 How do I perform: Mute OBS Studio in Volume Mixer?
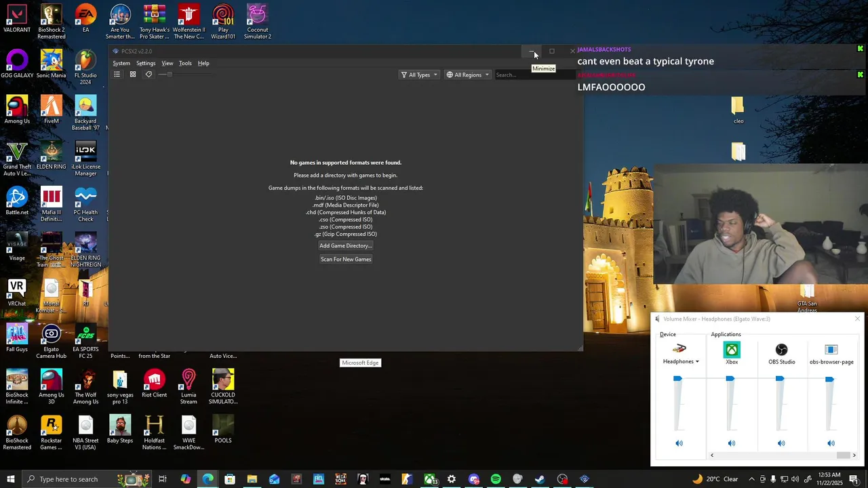(x=781, y=443)
